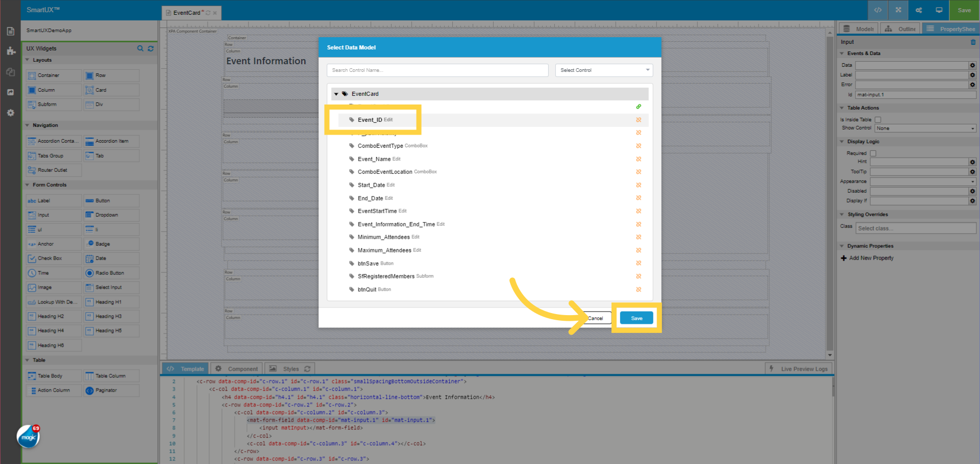Screen dimensions: 980x464
Task: Click the fullscreen icon in the top toolbar
Action: pos(898,10)
